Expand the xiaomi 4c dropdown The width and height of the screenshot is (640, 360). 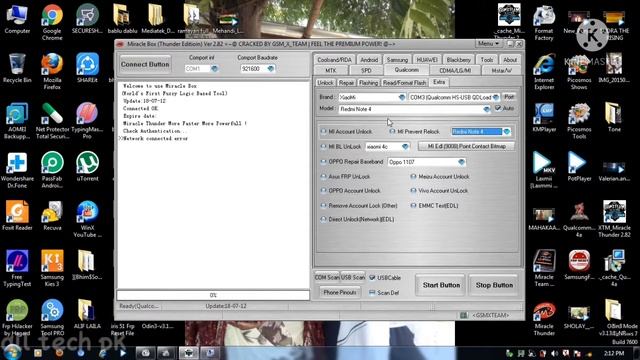(405, 146)
